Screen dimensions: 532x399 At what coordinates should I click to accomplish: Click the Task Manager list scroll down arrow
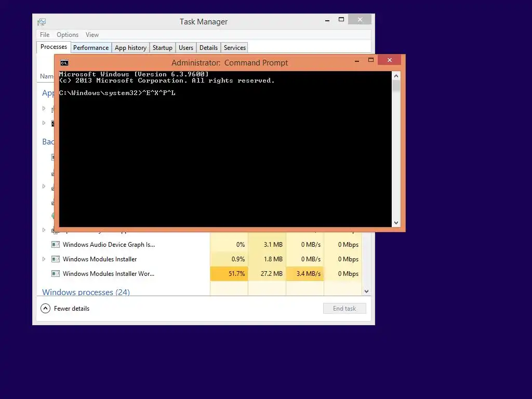(366, 291)
